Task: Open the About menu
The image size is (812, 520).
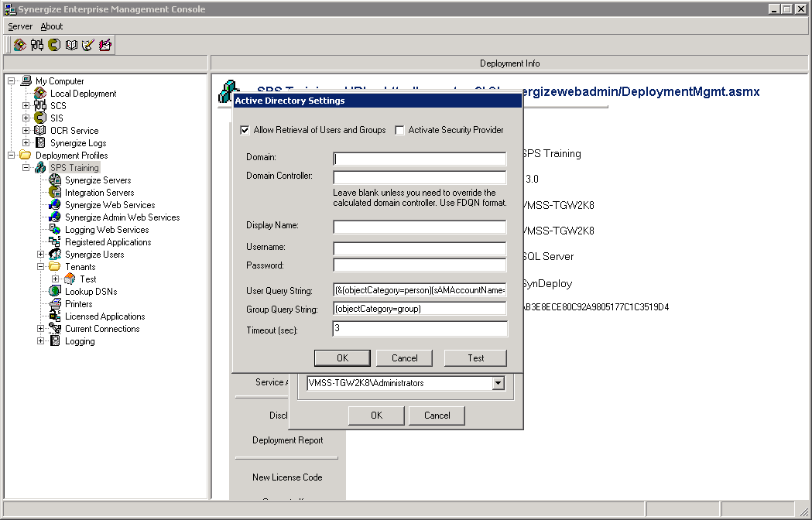Action: click(52, 26)
